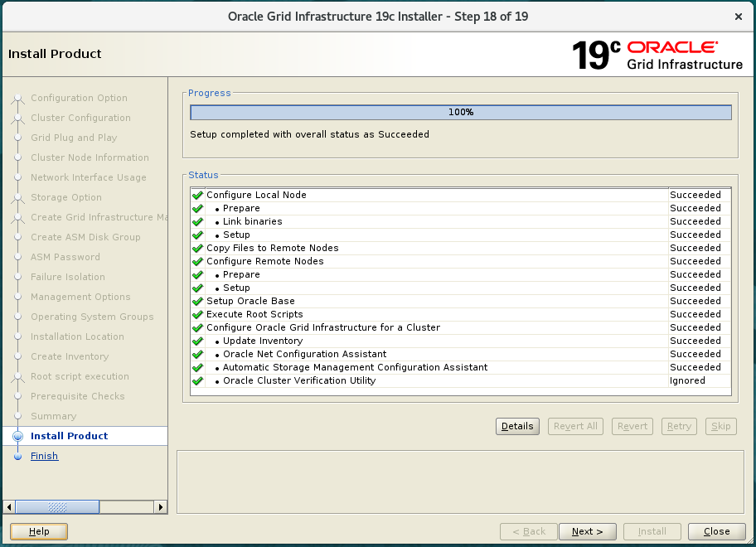Select the Network Interface Usage step
The height and width of the screenshot is (547, 756).
pyautogui.click(x=88, y=178)
